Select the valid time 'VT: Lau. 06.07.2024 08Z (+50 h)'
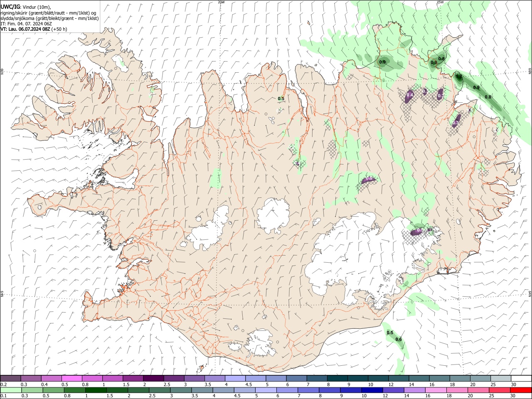Screen dimensions: 532x399 point(34,29)
